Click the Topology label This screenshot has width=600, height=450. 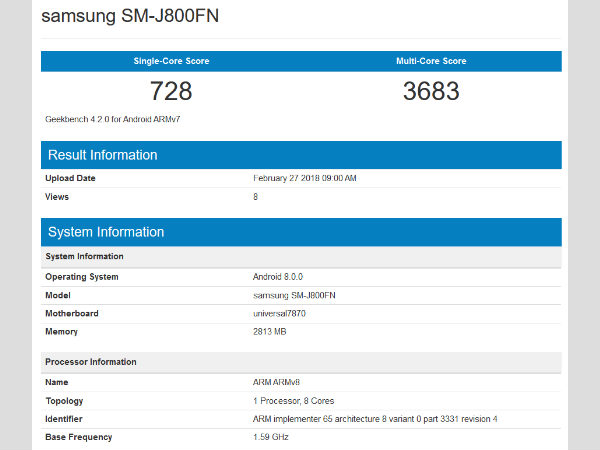coord(64,401)
